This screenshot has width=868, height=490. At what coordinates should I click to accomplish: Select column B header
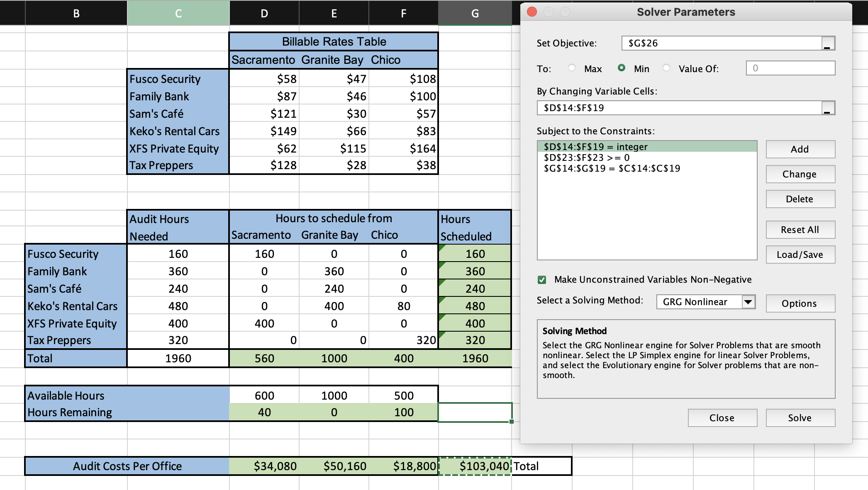[x=76, y=13]
